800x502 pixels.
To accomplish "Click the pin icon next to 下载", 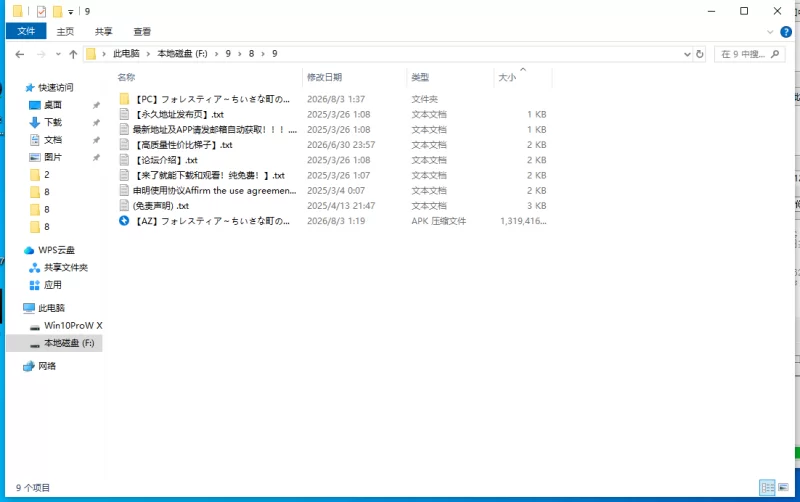I will click(96, 122).
